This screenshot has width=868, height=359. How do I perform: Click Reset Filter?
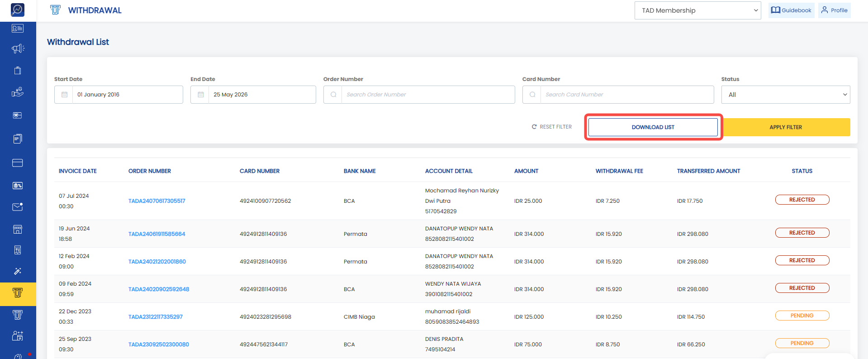pyautogui.click(x=552, y=127)
